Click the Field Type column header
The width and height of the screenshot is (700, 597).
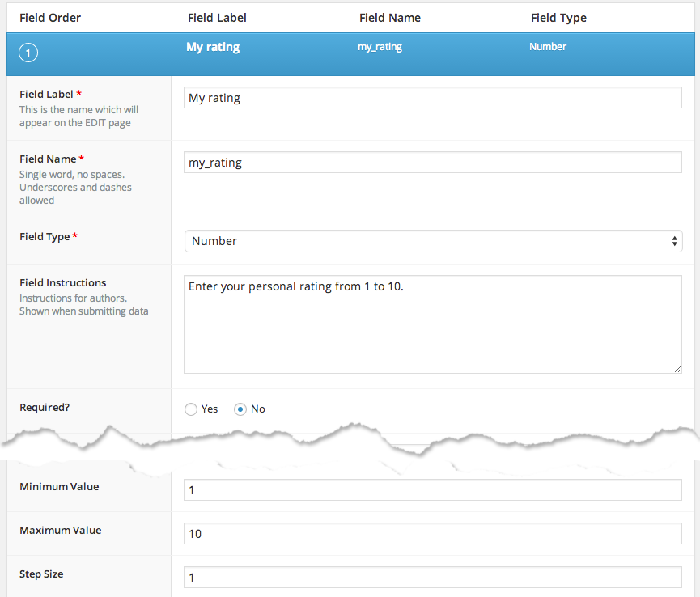558,18
